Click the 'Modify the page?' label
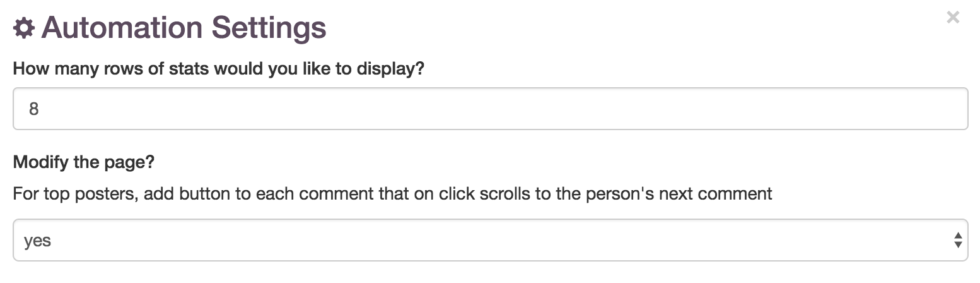Viewport: 980px width, 283px height. (84, 162)
